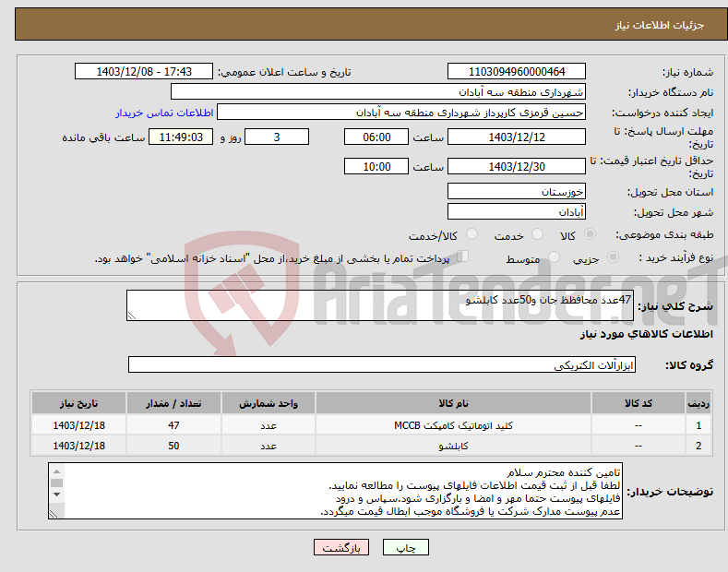Click the unit cell عدد in کابلشو row
Screen dimensions: 728x572
point(269,446)
